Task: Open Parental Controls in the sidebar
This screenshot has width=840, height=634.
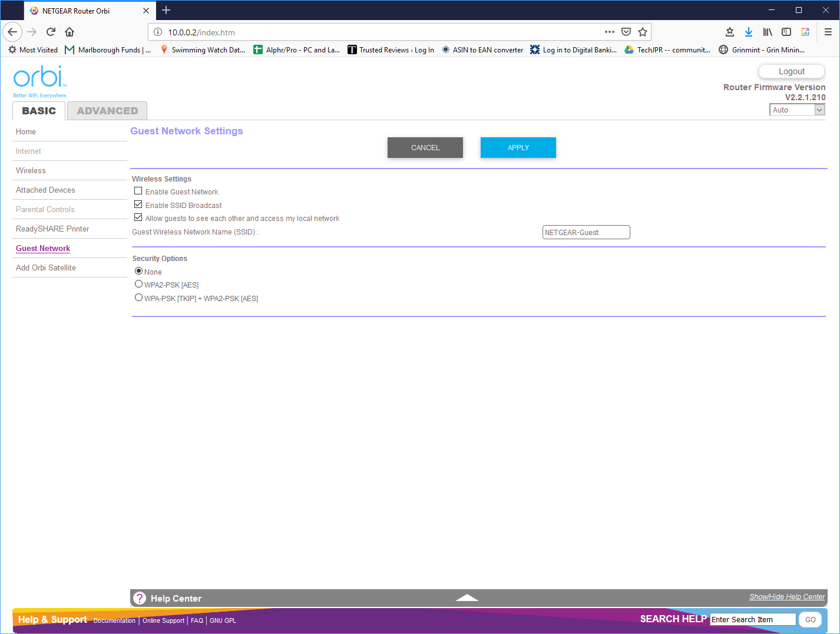Action: (x=45, y=209)
